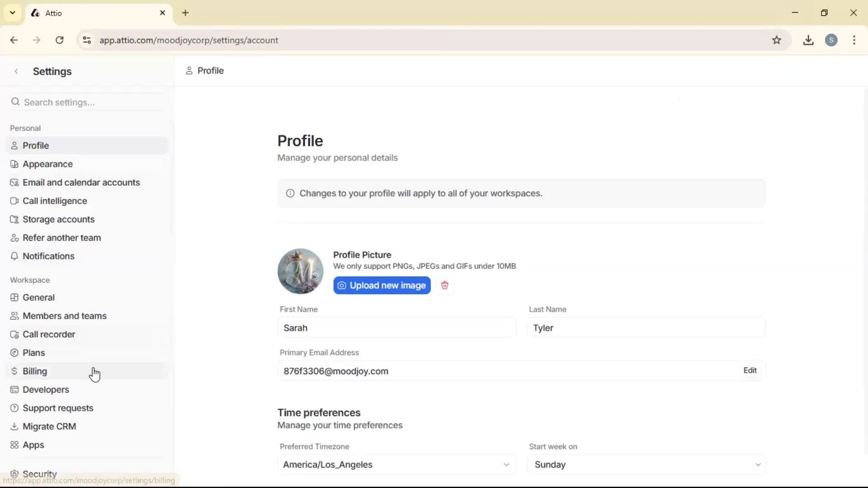
Task: Click the search magnifier icon in settings
Action: [x=15, y=102]
